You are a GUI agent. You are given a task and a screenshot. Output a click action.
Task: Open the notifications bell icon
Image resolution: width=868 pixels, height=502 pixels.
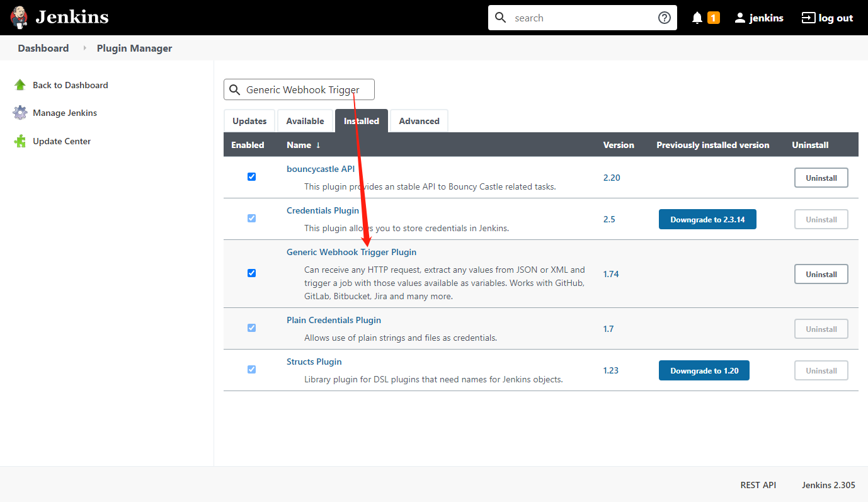click(697, 18)
